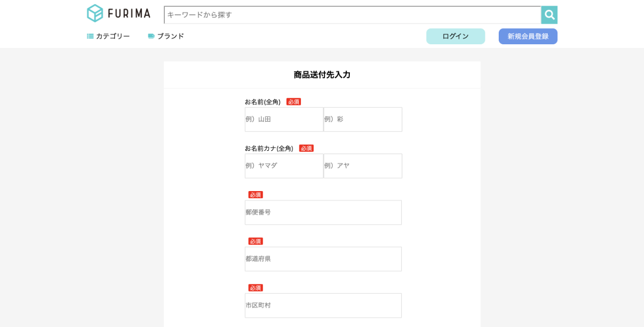This screenshot has width=644, height=327.
Task: Select the kana first name field 例）アヤ
Action: coord(363,166)
